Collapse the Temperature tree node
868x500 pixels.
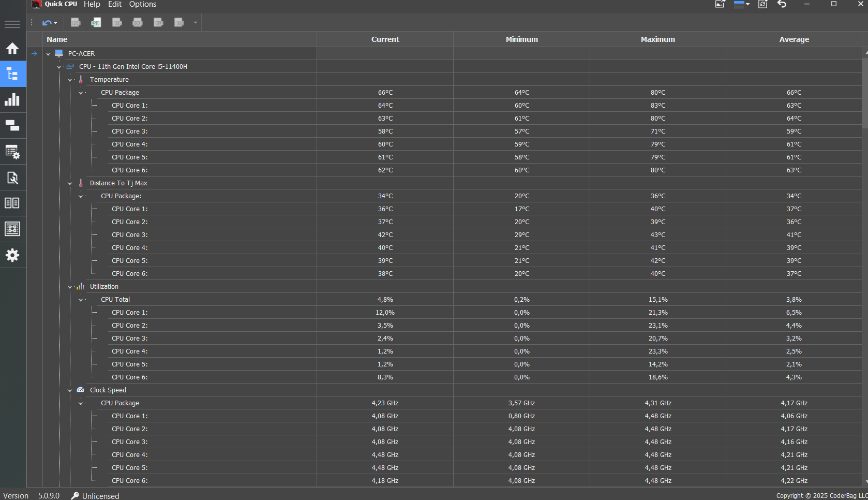[x=70, y=80]
